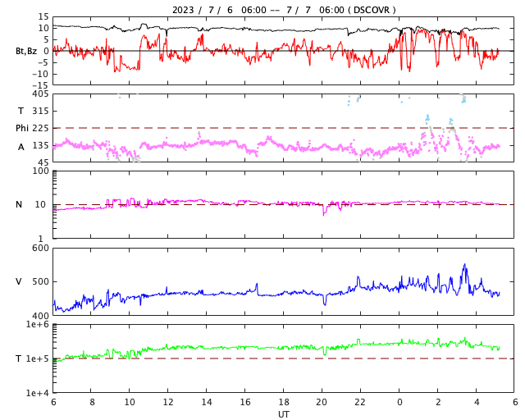Click the 1e+6 temperature tick label

point(38,325)
